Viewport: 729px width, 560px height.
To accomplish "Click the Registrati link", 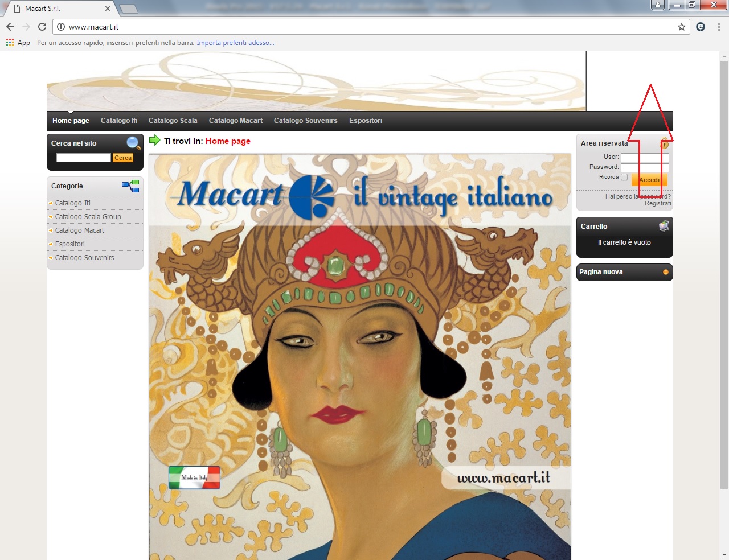I will coord(658,204).
